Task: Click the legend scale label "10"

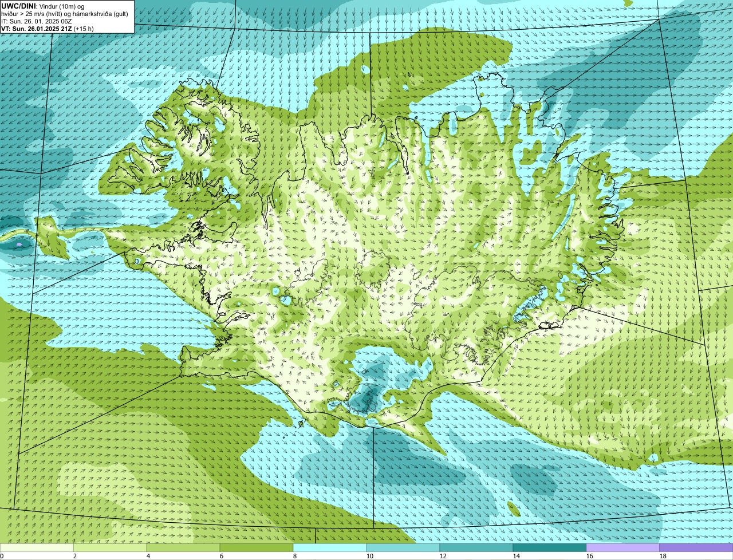Action: click(x=370, y=556)
